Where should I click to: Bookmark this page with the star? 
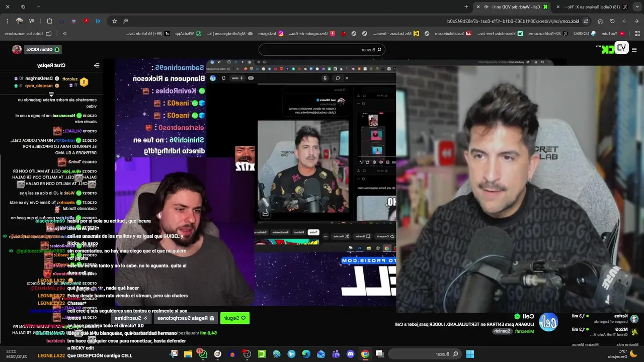click(x=115, y=21)
